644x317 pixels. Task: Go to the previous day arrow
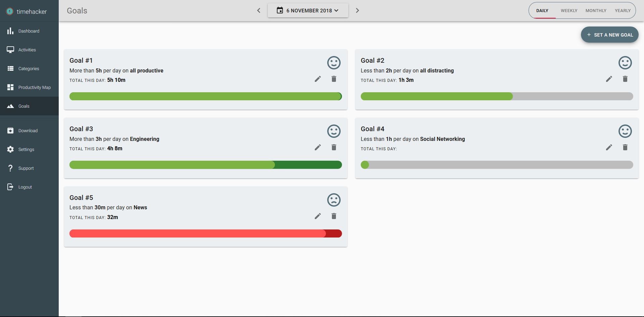coord(258,10)
